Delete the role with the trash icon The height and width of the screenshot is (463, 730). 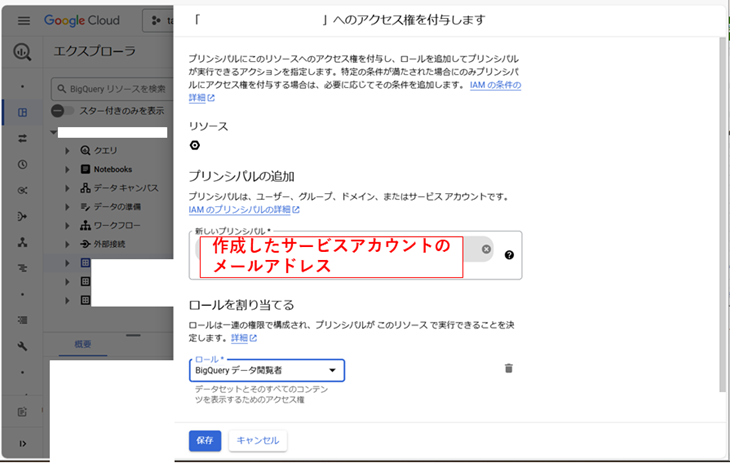click(508, 368)
